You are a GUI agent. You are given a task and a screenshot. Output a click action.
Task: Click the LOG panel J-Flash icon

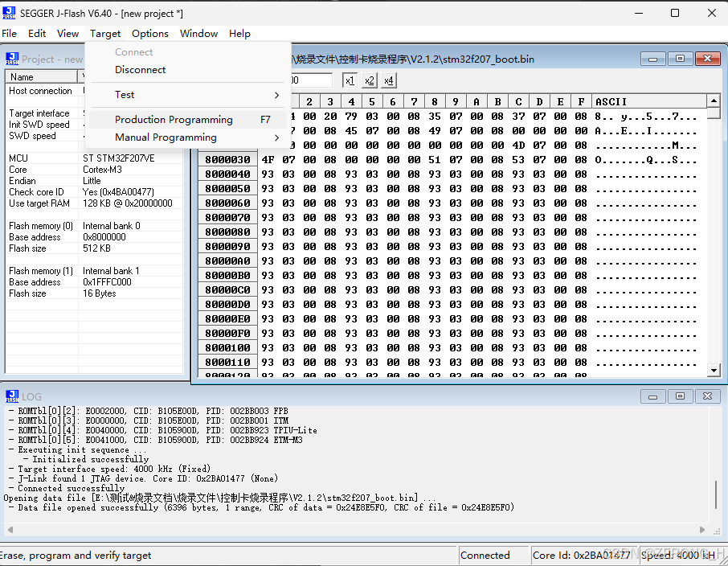pos(12,396)
